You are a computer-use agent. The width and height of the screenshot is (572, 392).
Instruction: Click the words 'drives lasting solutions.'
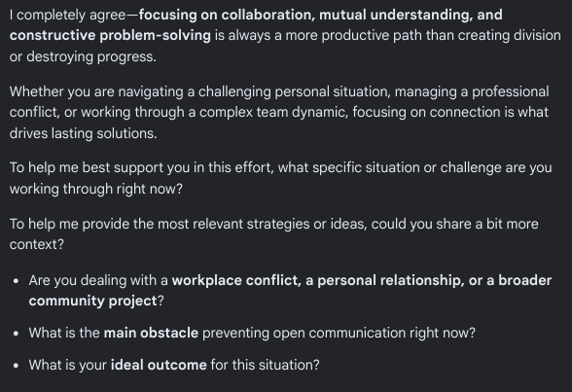point(84,133)
